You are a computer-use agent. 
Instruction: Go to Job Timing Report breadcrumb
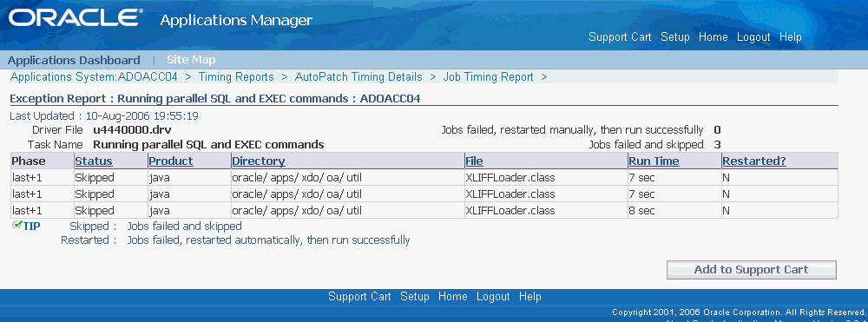pos(488,77)
